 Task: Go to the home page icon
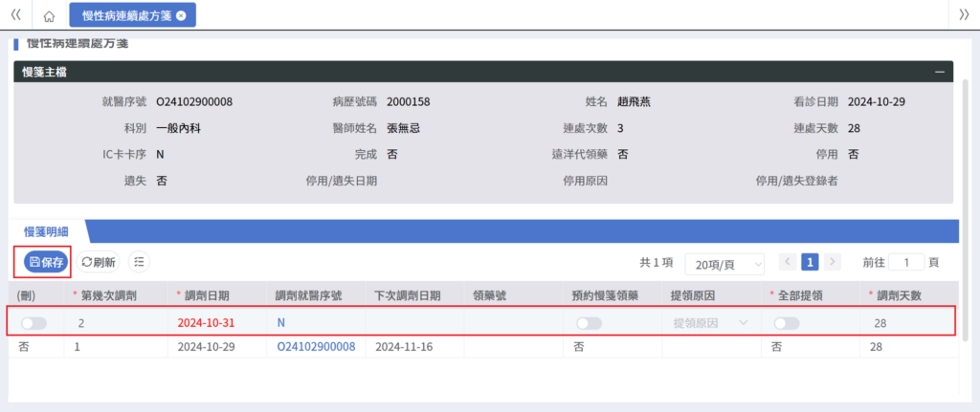click(x=50, y=16)
